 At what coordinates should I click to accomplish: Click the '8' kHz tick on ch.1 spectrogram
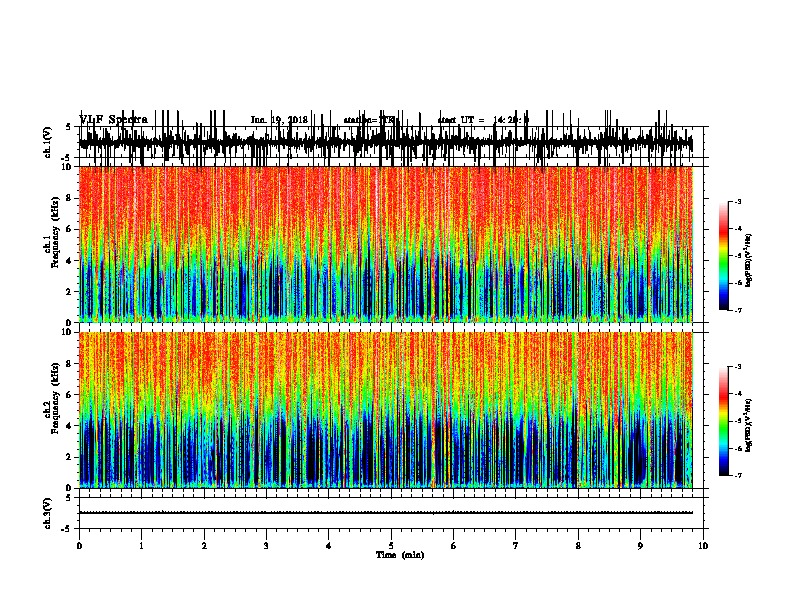(70, 198)
